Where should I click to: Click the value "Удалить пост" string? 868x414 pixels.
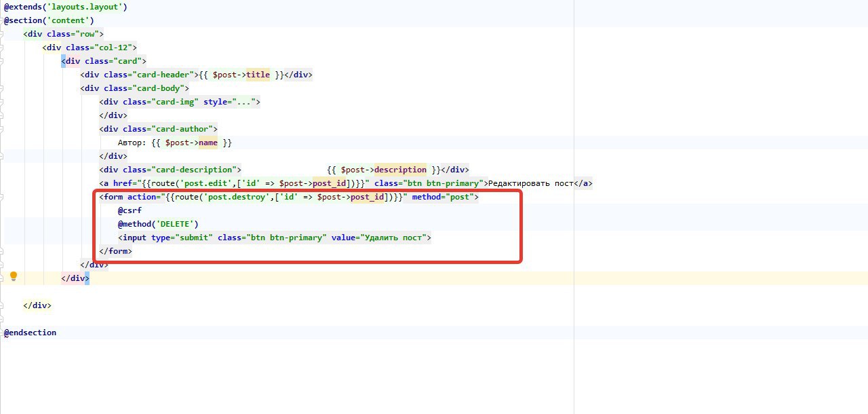pyautogui.click(x=395, y=238)
